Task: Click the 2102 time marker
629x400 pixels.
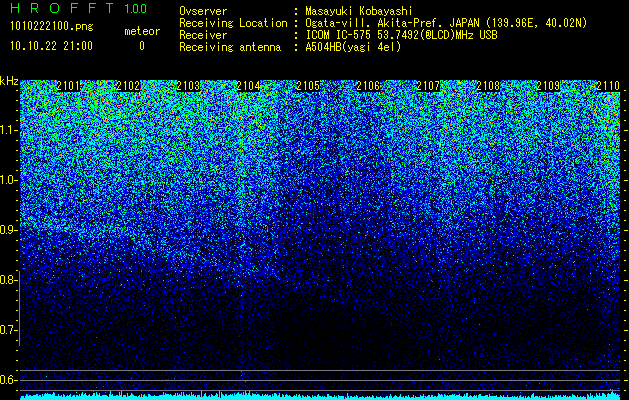Action: (128, 86)
